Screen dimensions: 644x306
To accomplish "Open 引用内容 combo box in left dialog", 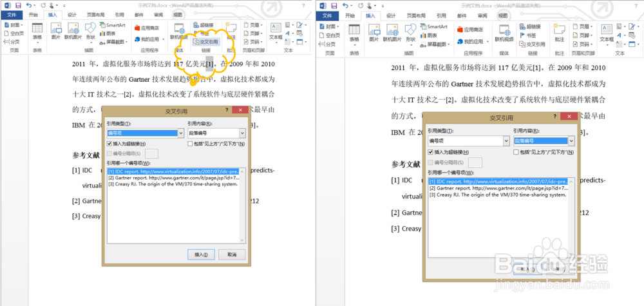I will point(216,133).
